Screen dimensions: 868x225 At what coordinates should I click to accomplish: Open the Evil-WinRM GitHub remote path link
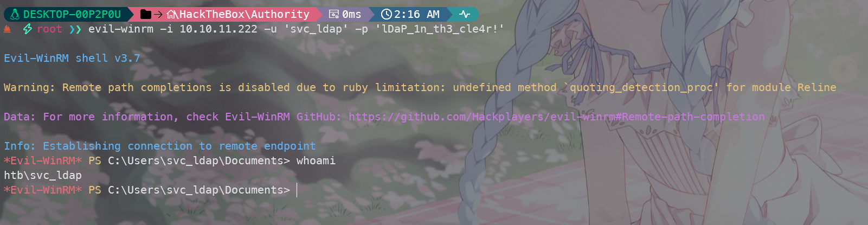557,117
